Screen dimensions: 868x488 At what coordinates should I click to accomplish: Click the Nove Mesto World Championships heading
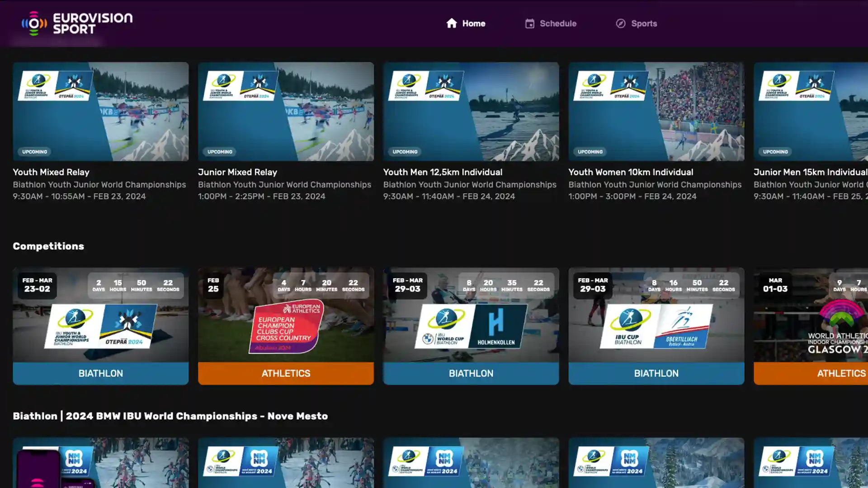[x=170, y=416]
